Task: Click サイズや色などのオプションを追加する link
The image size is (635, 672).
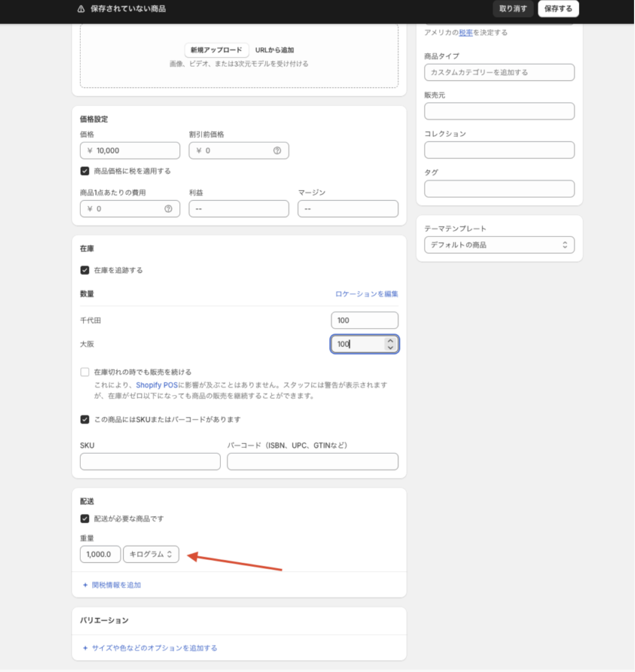Action: pos(155,648)
